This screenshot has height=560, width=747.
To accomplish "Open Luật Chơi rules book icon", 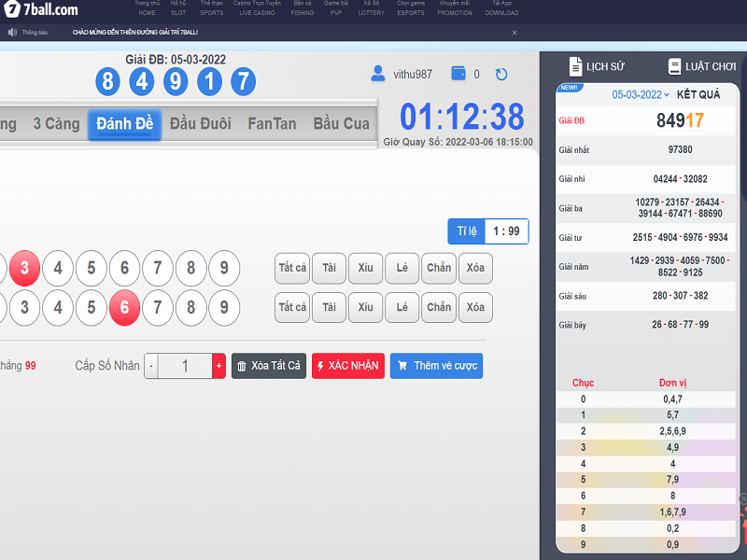I will 675,66.
